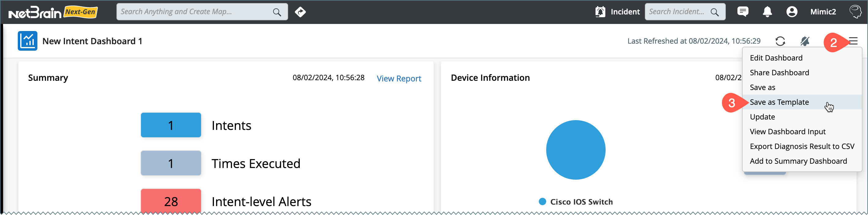Click the map search magnifier icon
Viewport: 868px width, 215px height.
[x=277, y=12]
